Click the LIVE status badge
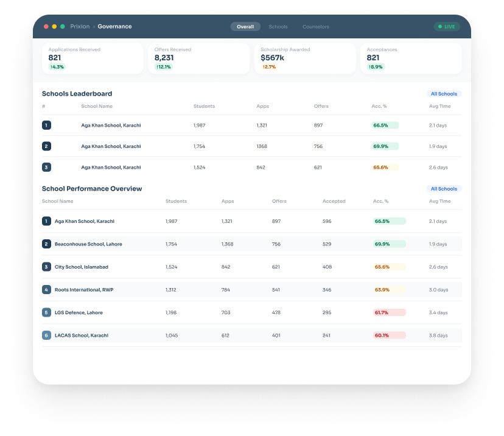 (x=447, y=27)
